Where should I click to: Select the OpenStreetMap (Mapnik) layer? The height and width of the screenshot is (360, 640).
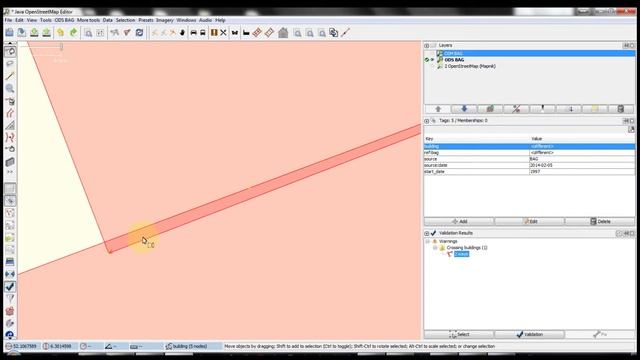click(470, 66)
